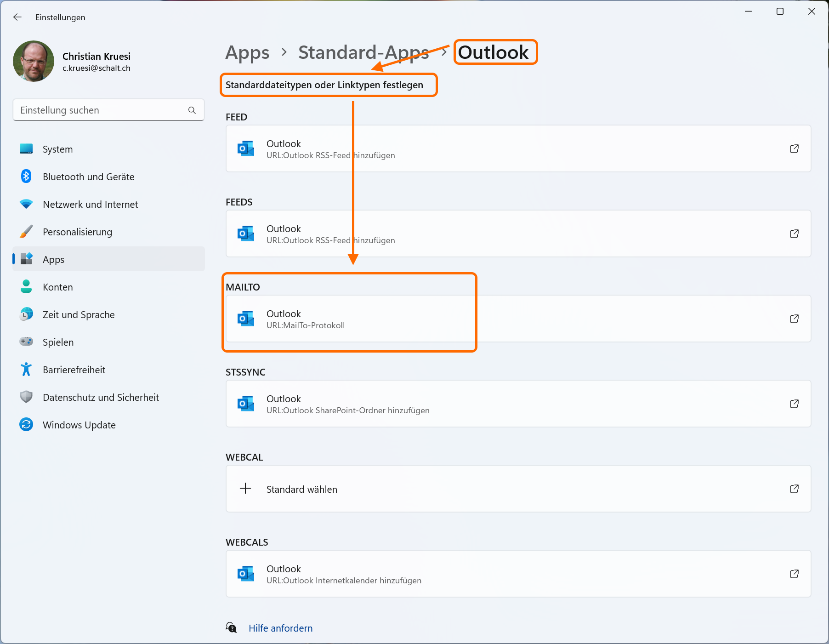Click Christian Kruesi profile picture

point(34,61)
